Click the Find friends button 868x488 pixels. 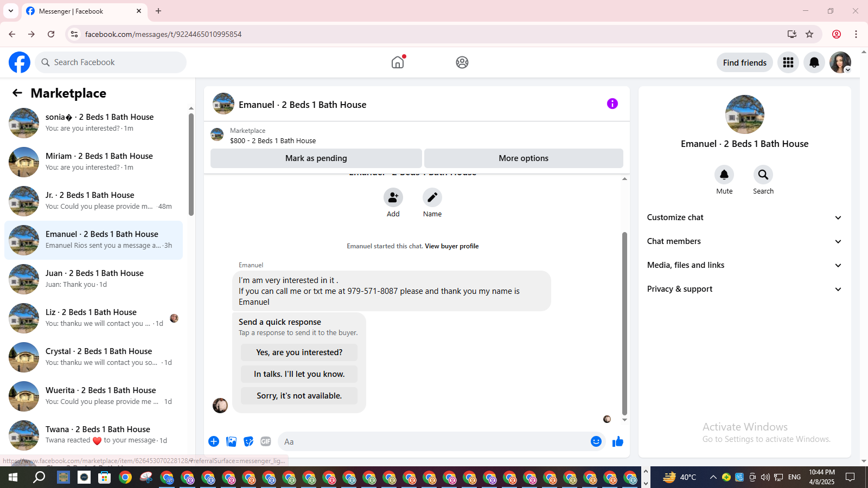pyautogui.click(x=745, y=62)
